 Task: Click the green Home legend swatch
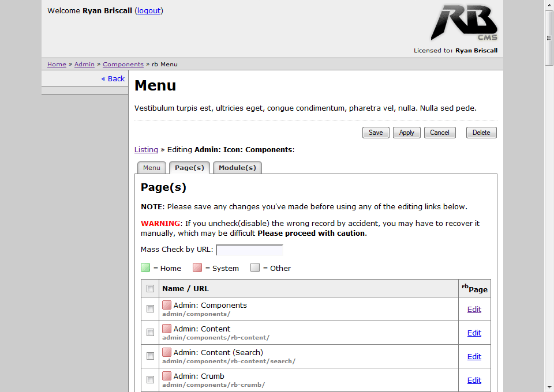[x=145, y=267]
